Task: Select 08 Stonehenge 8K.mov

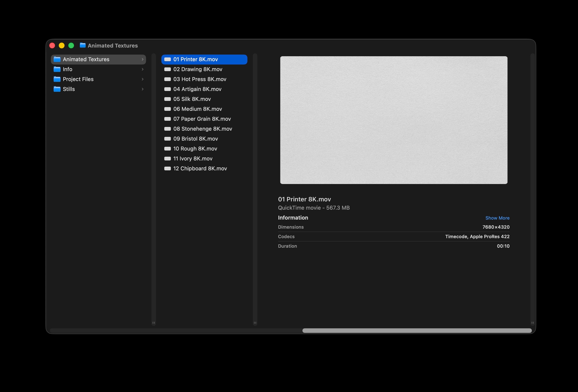Action: [x=203, y=129]
